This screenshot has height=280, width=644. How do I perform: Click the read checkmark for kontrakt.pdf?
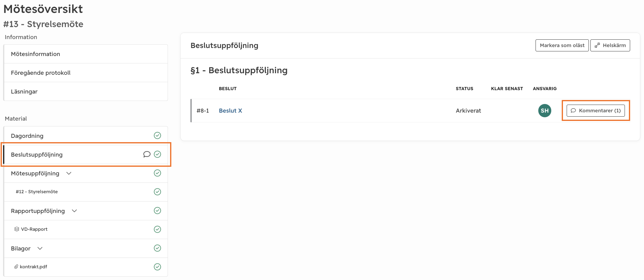[157, 267]
